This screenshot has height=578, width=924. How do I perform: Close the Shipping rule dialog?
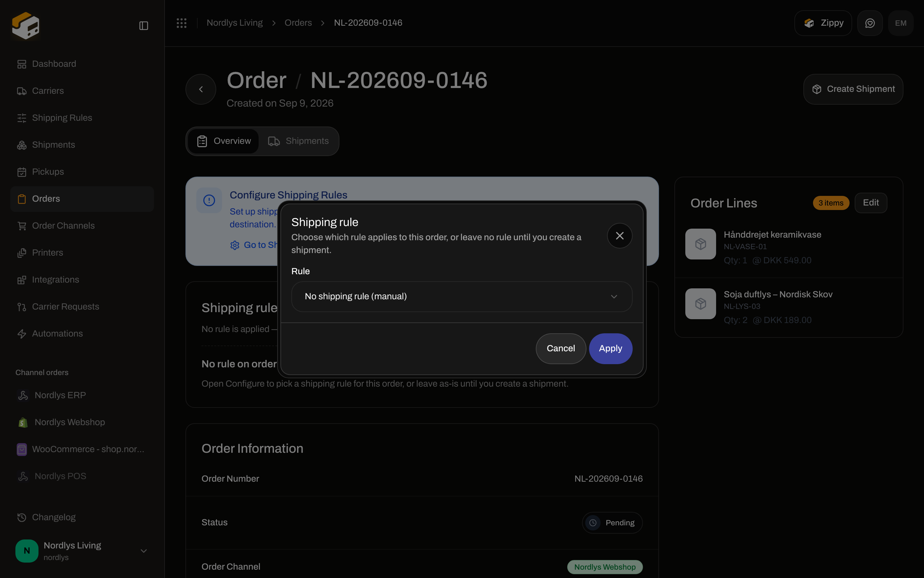619,236
